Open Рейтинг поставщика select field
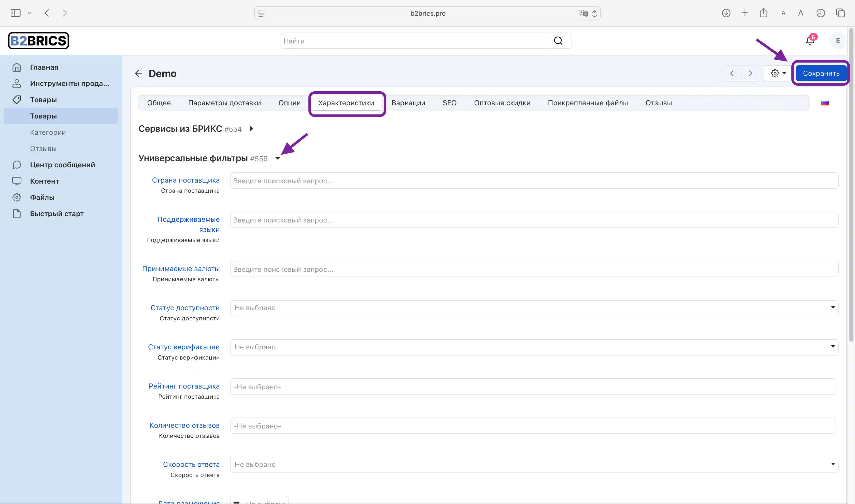The height and width of the screenshot is (504, 855). click(x=533, y=387)
